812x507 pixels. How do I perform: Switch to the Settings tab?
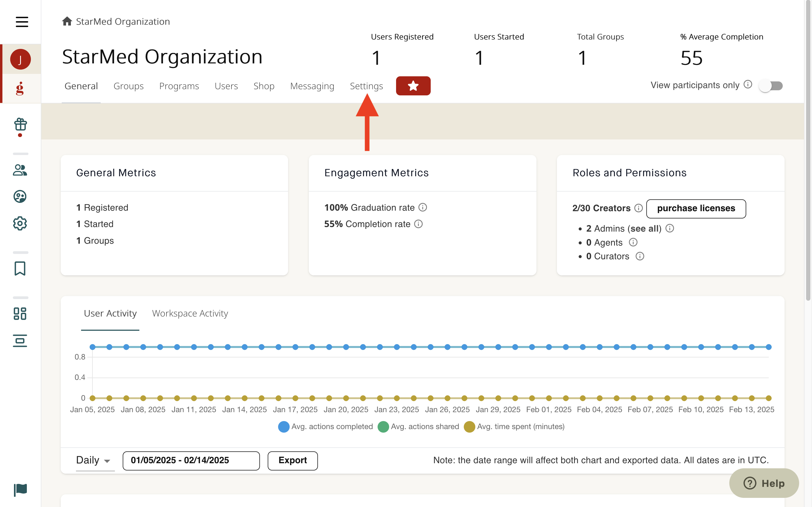[x=366, y=86]
